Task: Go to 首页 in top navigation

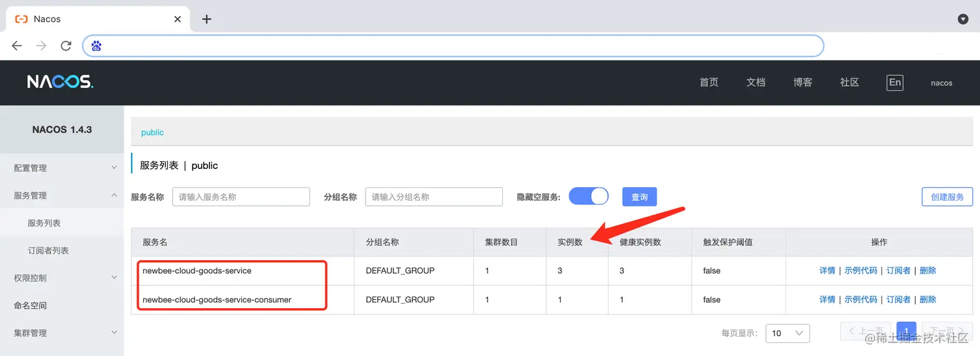Action: [x=709, y=82]
